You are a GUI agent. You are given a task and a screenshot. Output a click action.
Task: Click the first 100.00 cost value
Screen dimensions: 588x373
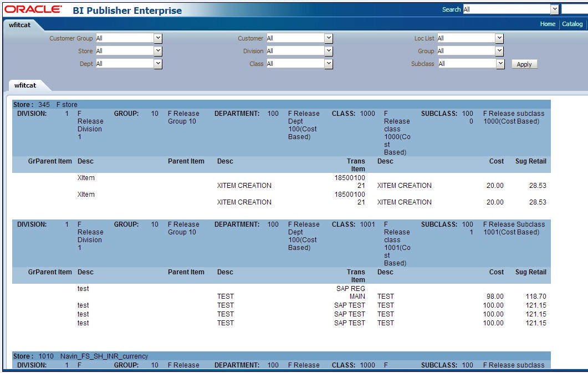[493, 305]
